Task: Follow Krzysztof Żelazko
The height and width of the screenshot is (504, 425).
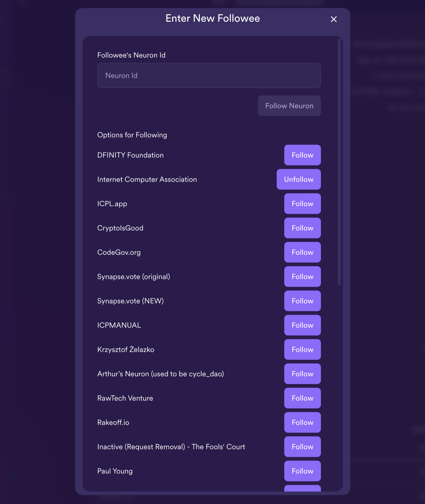Action: point(302,349)
